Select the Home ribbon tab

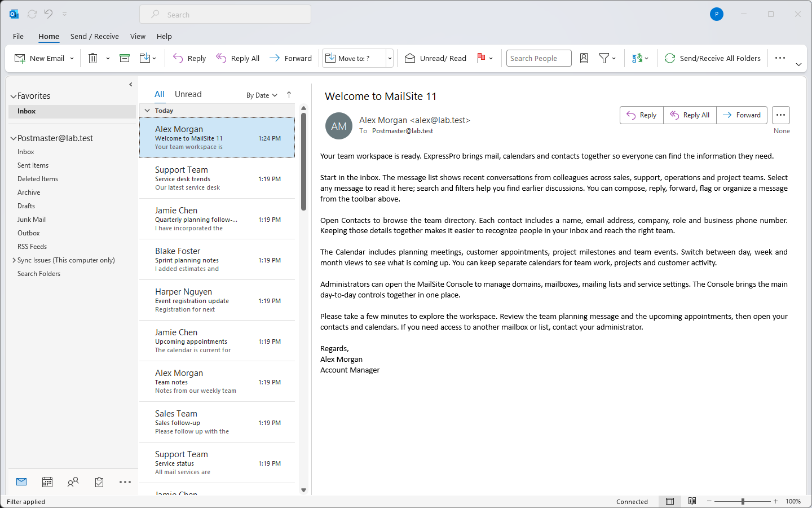pyautogui.click(x=48, y=36)
